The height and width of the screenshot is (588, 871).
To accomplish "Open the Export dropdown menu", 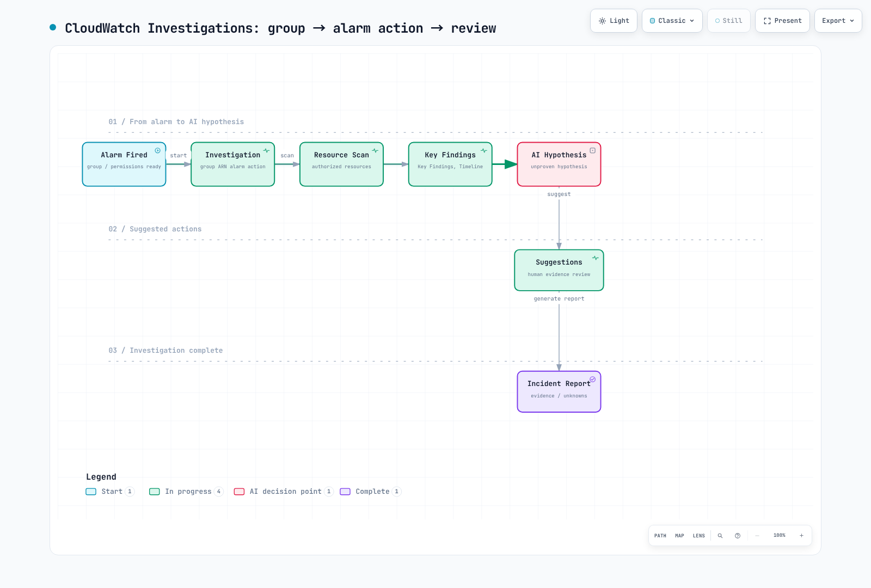I will pyautogui.click(x=838, y=21).
